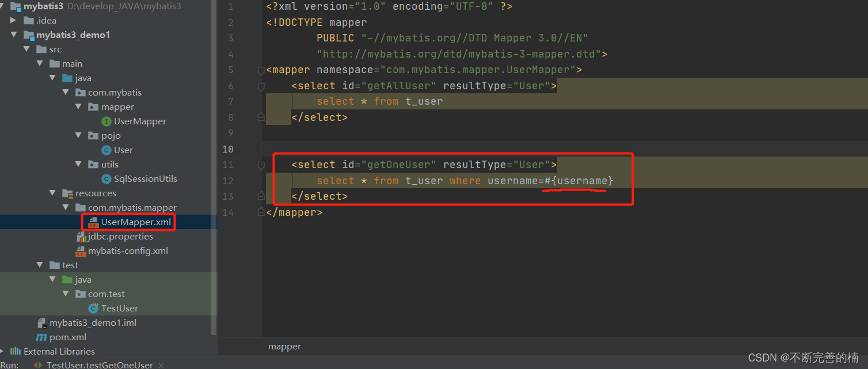Expand the .idea folder
The image size is (868, 369).
point(14,20)
